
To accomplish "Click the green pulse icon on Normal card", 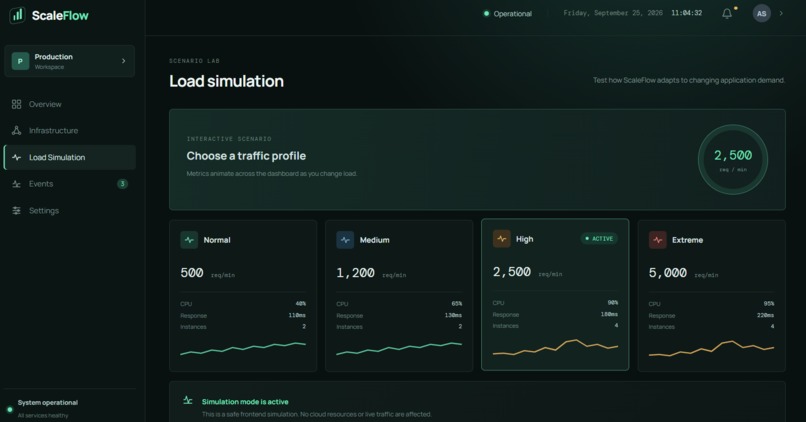I will (189, 240).
